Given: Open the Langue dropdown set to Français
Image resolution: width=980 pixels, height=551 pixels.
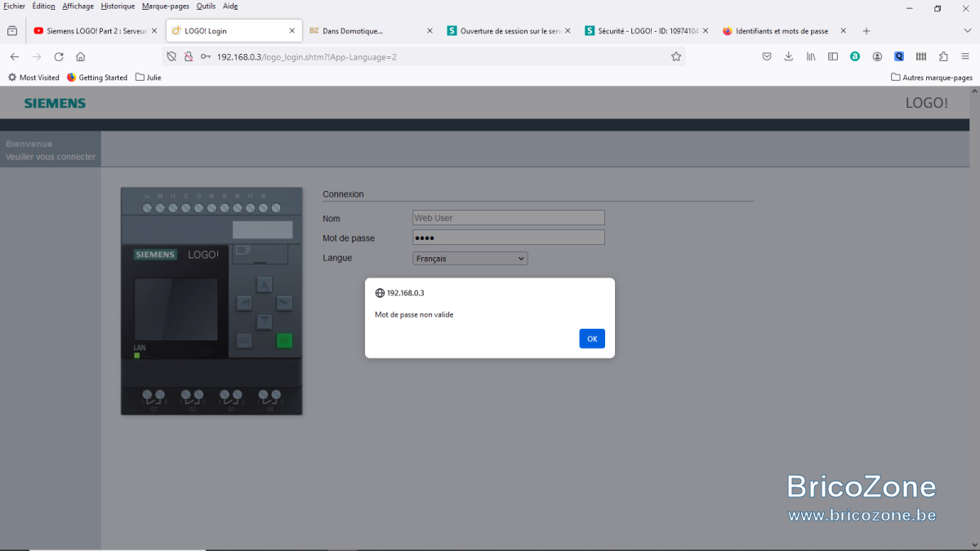Looking at the screenshot, I should (x=470, y=259).
